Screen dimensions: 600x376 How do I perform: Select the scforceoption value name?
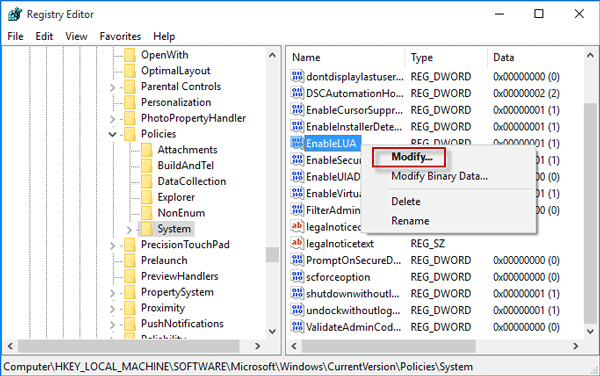pos(338,277)
